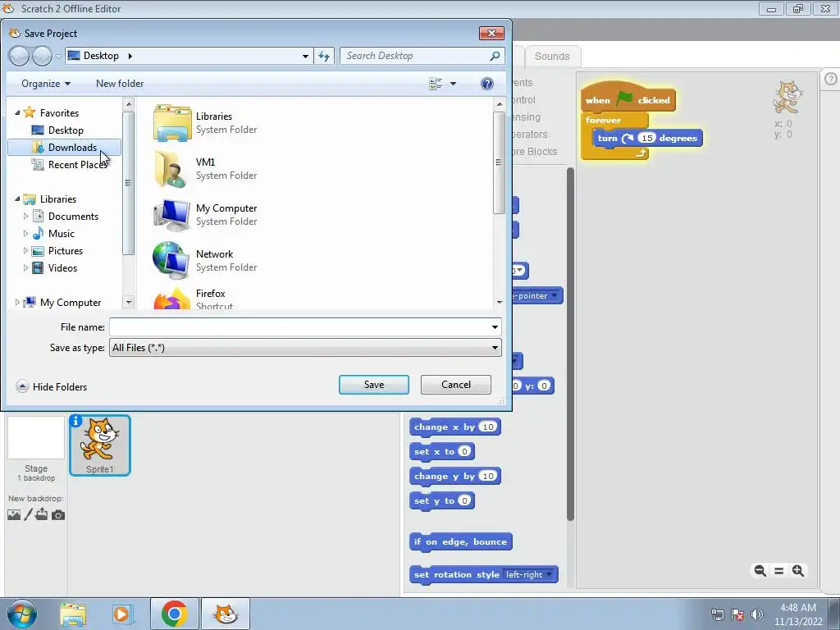Open help with the blue question mark
The width and height of the screenshot is (840, 630).
click(x=487, y=84)
